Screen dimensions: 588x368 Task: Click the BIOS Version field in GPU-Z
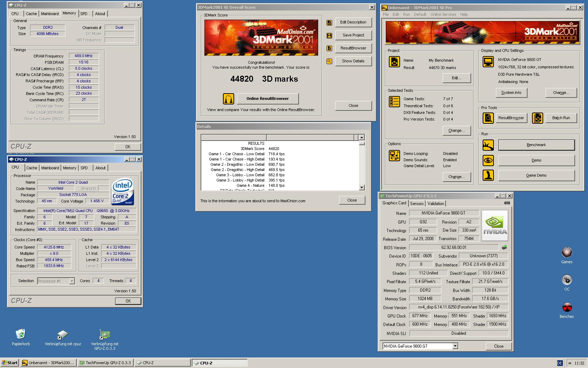454,247
